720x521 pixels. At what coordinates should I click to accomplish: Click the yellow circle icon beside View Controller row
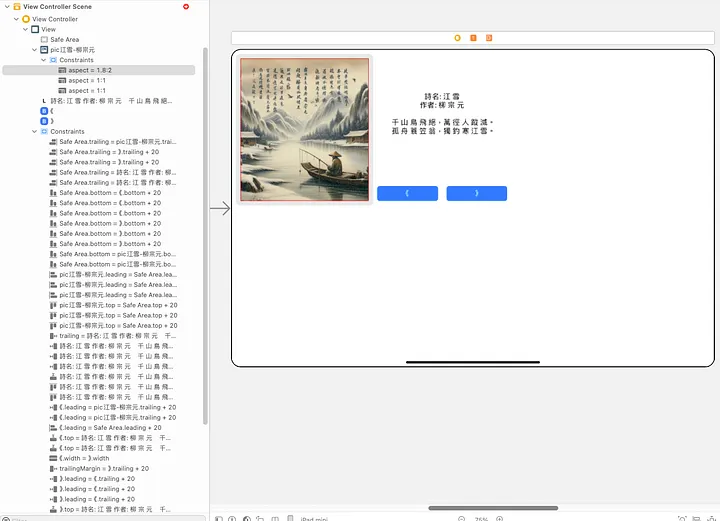[x=26, y=19]
